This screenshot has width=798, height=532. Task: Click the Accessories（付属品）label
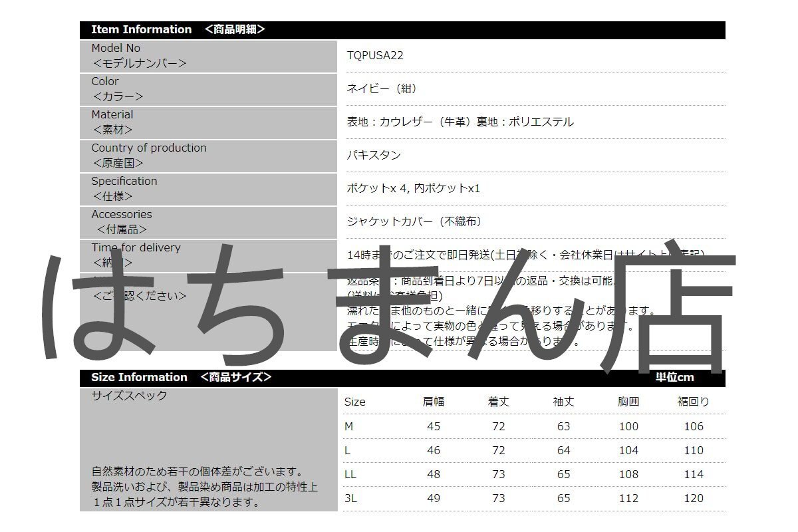[x=122, y=213]
